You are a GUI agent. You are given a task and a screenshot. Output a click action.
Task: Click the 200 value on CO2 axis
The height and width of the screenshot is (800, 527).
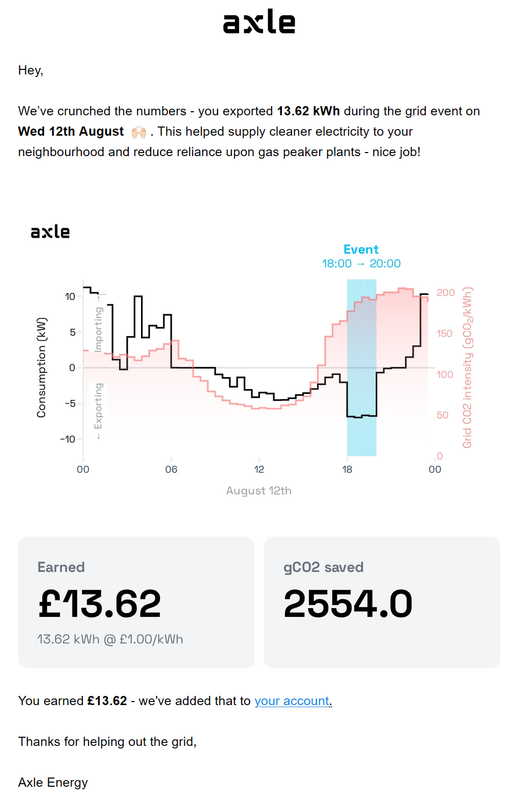(x=445, y=293)
